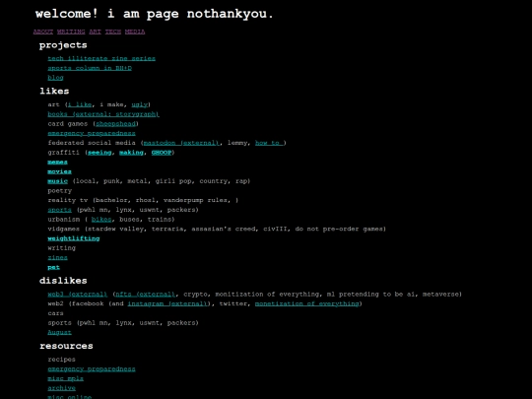Click the page title 'welcome! i am page nothankyou.'
Viewport: 532px width, 399px height.
click(155, 14)
